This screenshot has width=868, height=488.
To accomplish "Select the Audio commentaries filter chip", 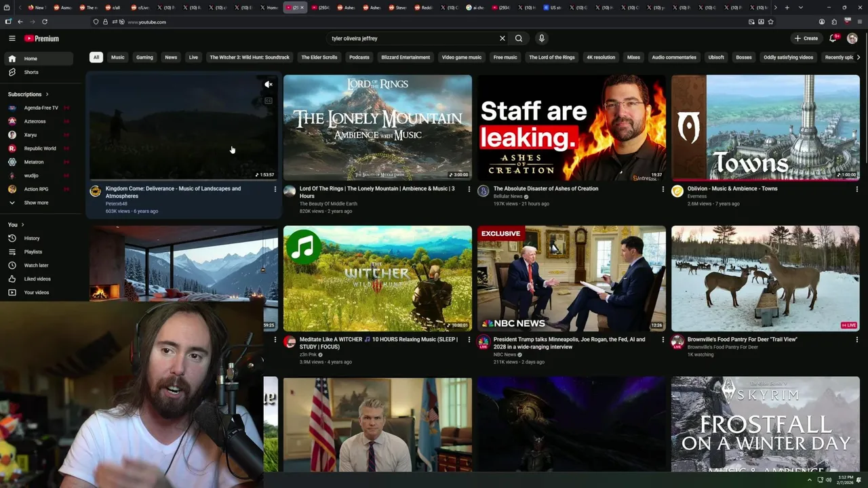I will pyautogui.click(x=674, y=58).
